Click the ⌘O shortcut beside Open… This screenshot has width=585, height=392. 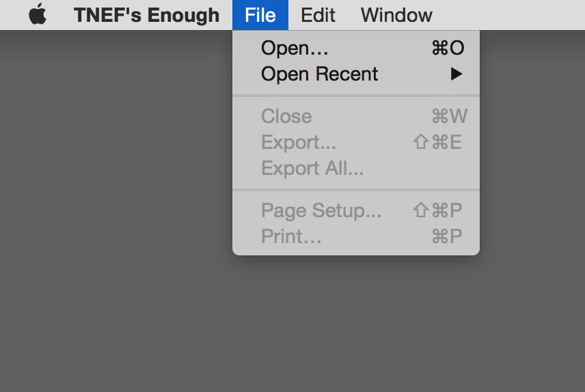tap(448, 48)
